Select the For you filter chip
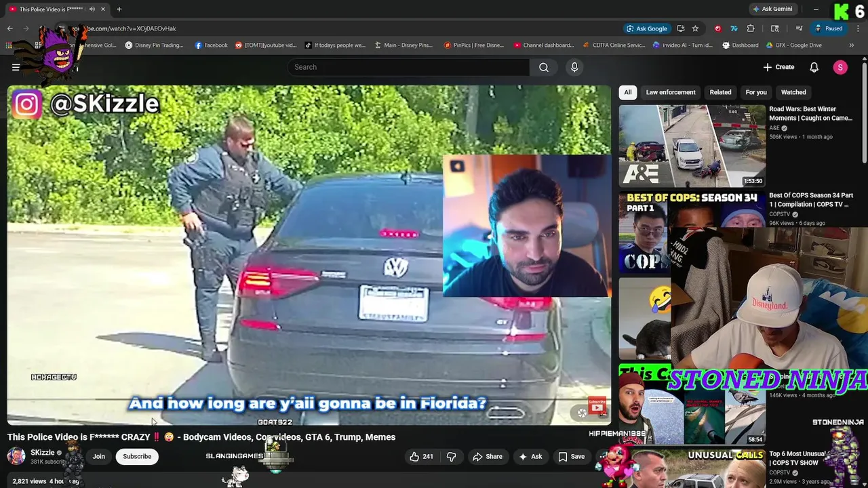Screen dimensions: 868x488 click(756, 92)
